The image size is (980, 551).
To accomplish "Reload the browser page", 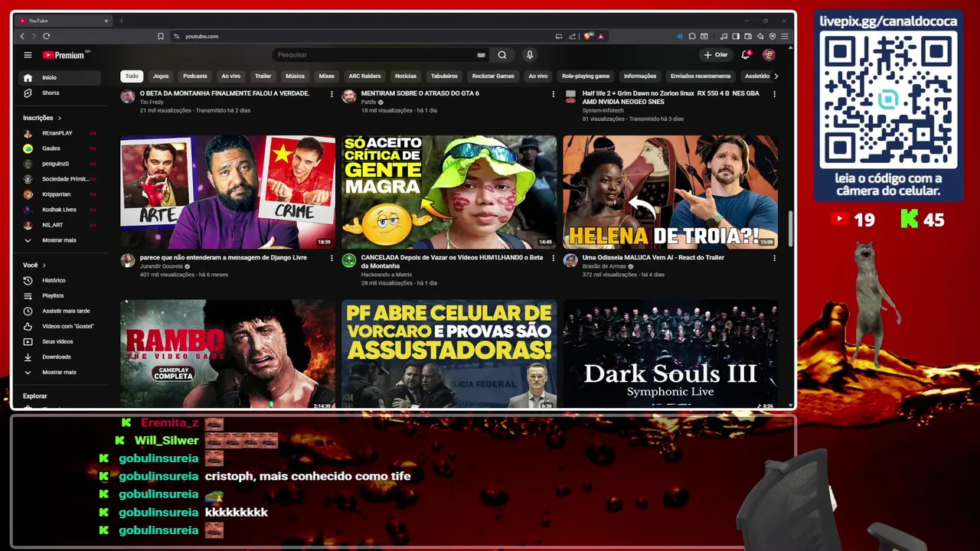I will pyautogui.click(x=47, y=36).
